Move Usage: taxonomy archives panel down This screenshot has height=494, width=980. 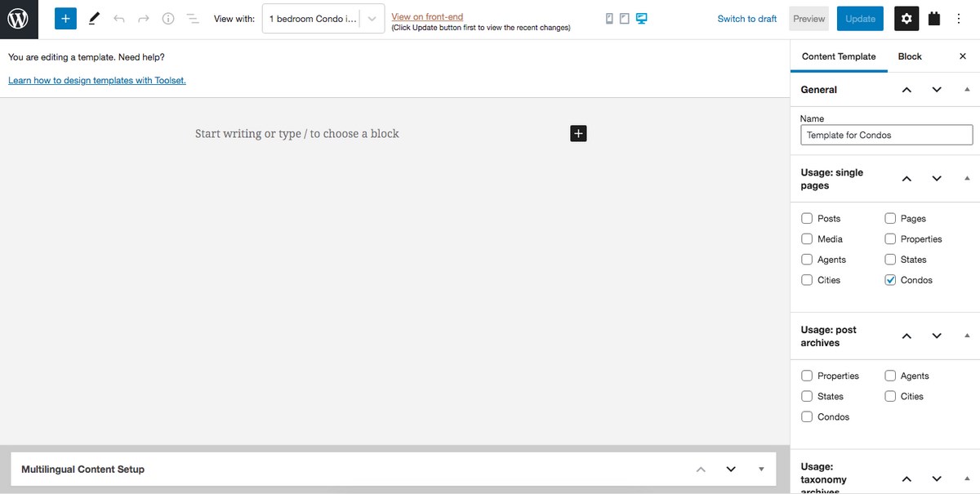[937, 479]
